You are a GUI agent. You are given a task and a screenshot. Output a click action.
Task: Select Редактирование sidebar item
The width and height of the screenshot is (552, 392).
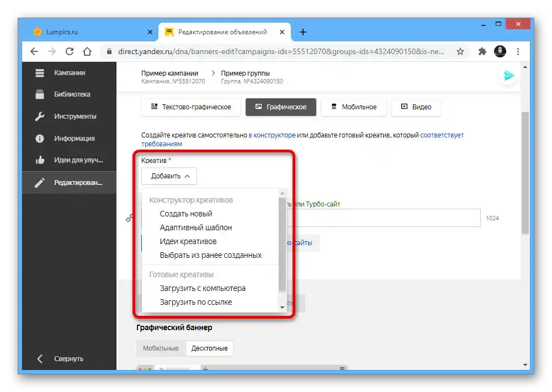pos(69,182)
